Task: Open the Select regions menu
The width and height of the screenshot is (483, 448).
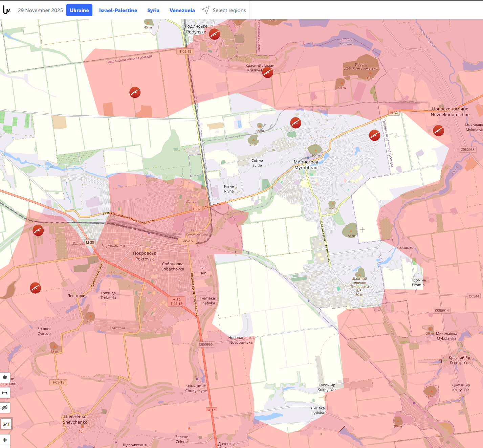Action: pos(229,10)
